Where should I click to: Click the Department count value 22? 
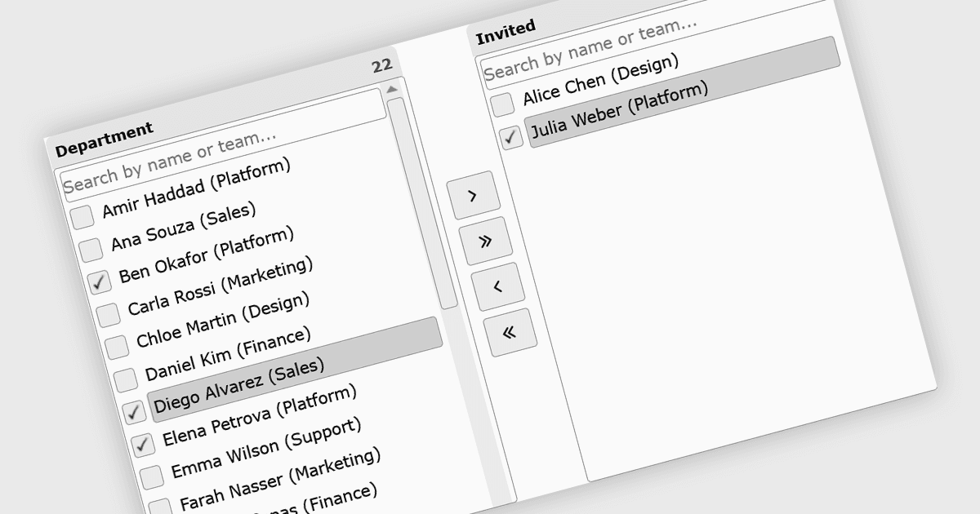click(381, 66)
